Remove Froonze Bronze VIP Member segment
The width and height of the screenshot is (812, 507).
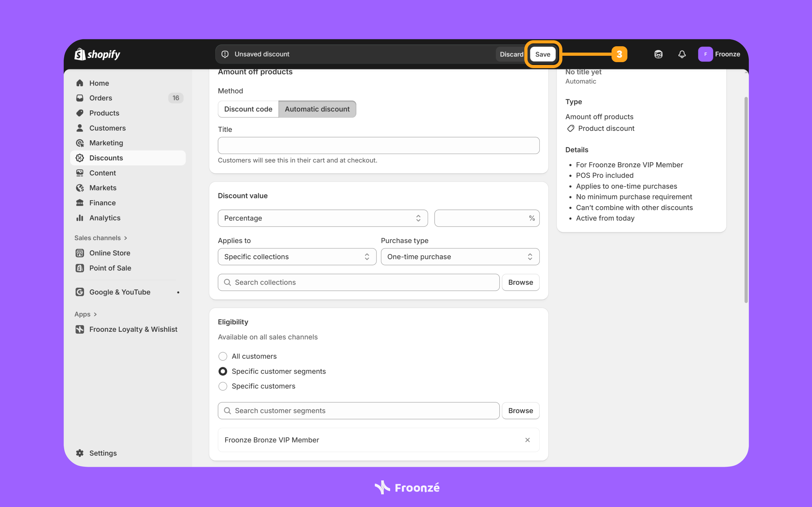(527, 440)
